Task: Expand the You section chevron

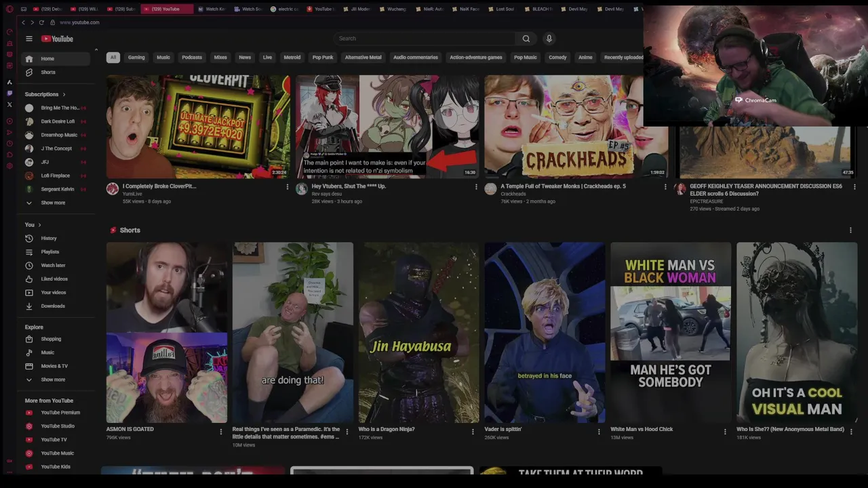Action: coord(39,225)
